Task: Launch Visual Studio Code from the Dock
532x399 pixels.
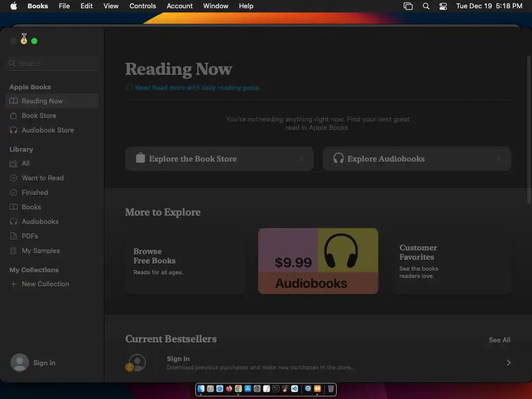Action: point(295,389)
